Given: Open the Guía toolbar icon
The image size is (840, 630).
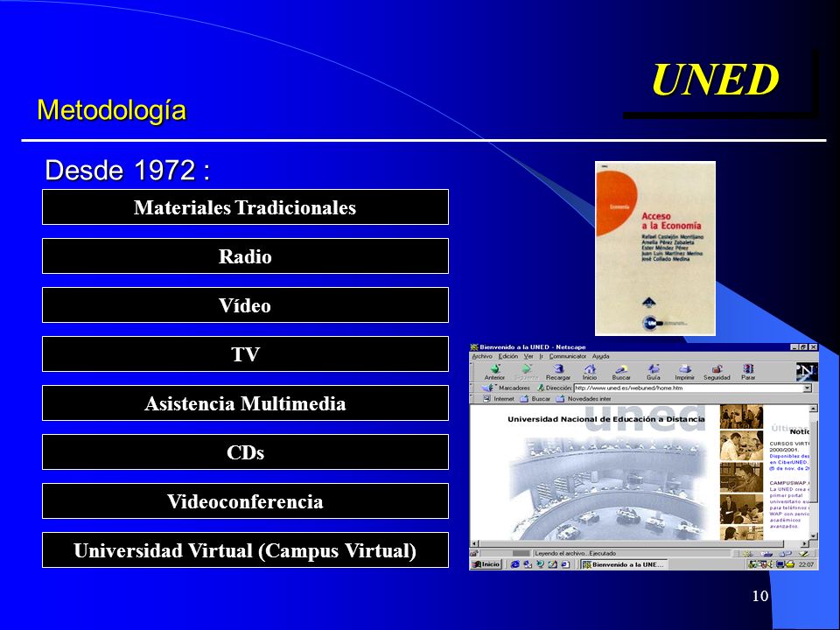Looking at the screenshot, I should (653, 372).
